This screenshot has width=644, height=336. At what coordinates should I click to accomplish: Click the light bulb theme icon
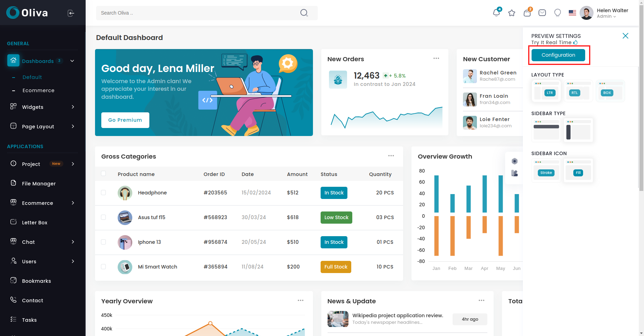(558, 13)
